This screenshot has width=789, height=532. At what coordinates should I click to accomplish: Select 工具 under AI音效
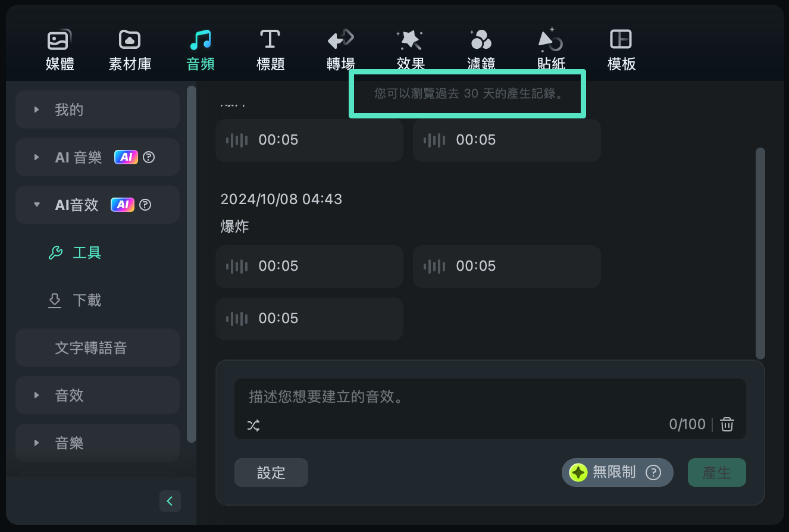click(87, 252)
